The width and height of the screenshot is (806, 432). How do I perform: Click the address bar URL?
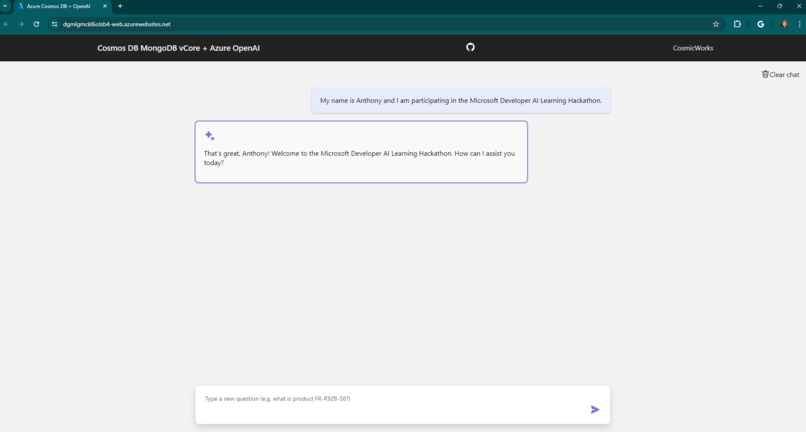point(116,24)
